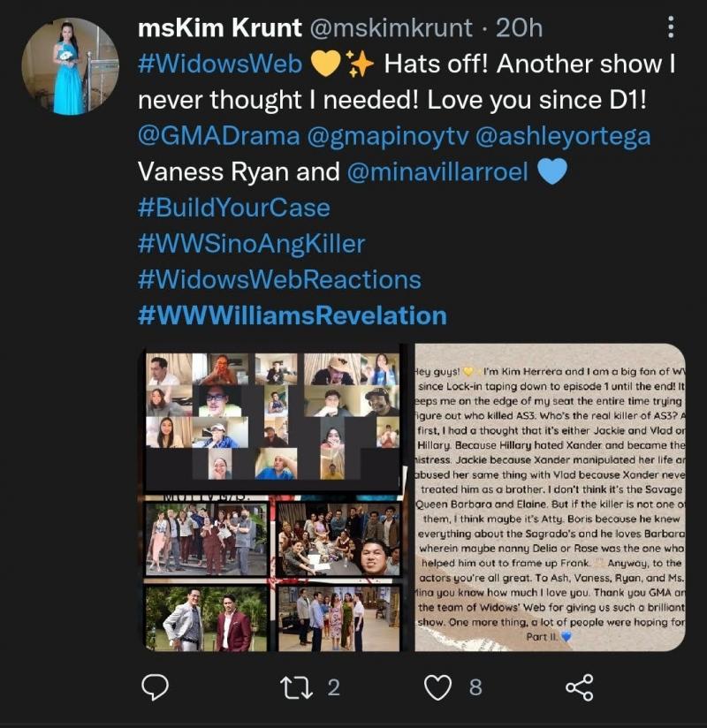707x728 pixels.
Task: Open the #WWSinoAngKiller hashtag
Action: 251,244
